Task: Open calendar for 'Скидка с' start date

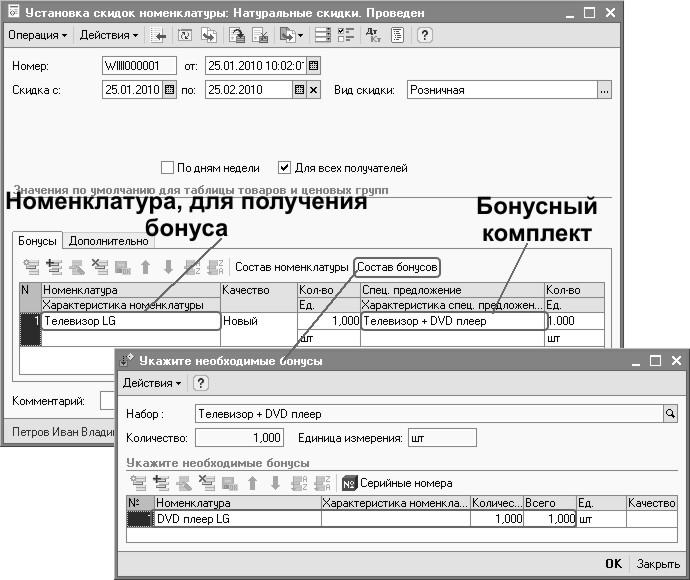Action: (169, 90)
